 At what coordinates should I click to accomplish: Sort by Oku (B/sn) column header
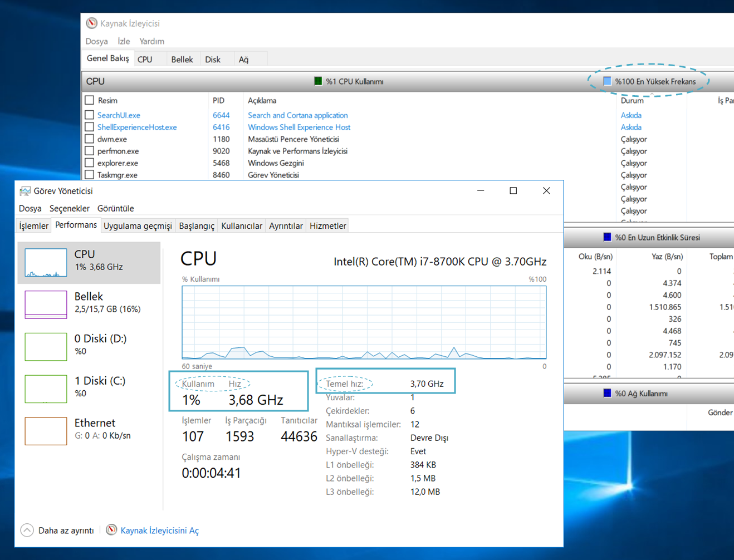[595, 257]
